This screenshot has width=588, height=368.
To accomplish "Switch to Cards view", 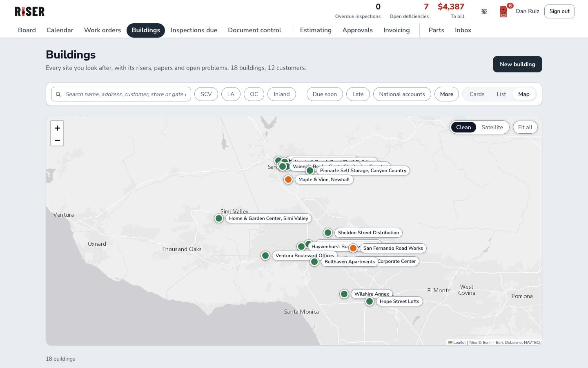I will (x=477, y=94).
